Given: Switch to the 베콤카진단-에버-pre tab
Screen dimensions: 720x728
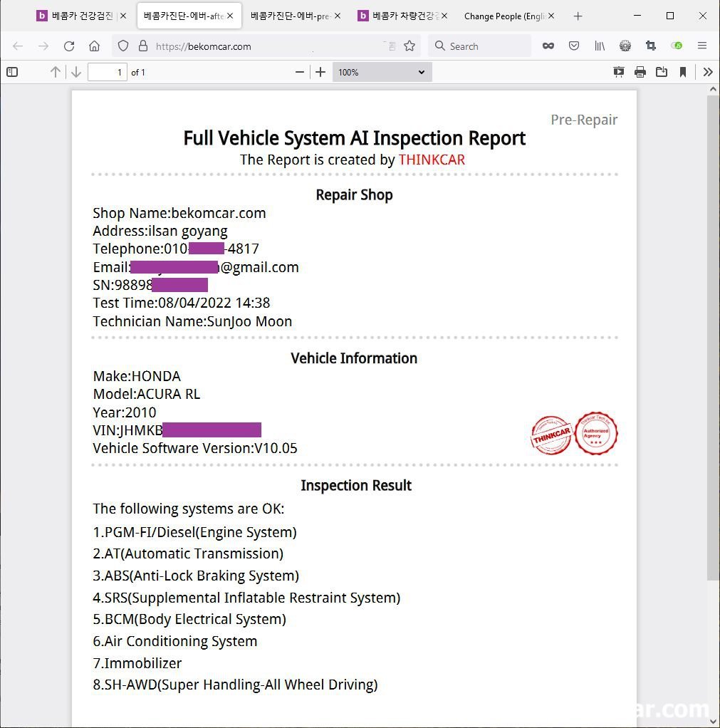Looking at the screenshot, I should [290, 16].
